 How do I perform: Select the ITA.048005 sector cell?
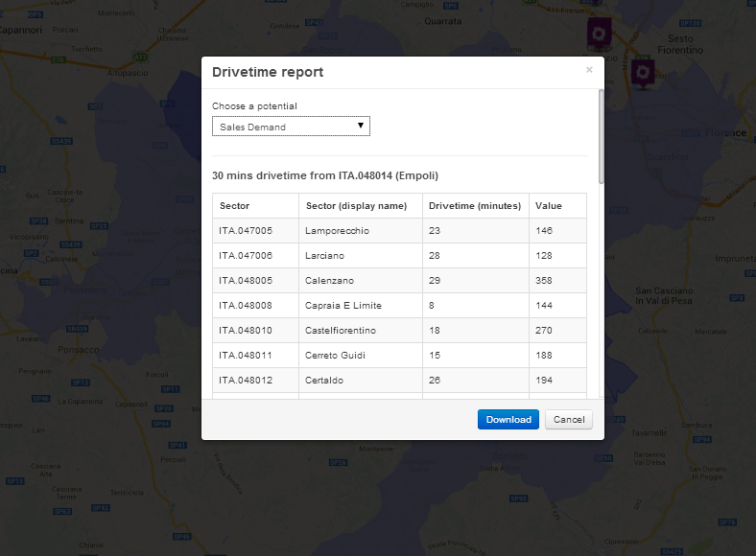tap(255, 281)
